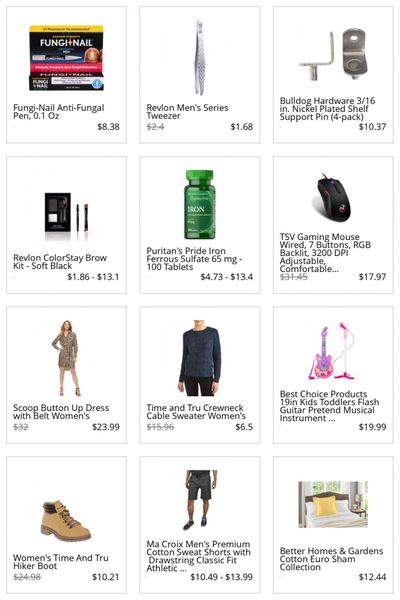The image size is (400, 600).
Task: Open the Euro Sham bedroom image
Action: pyautogui.click(x=333, y=504)
